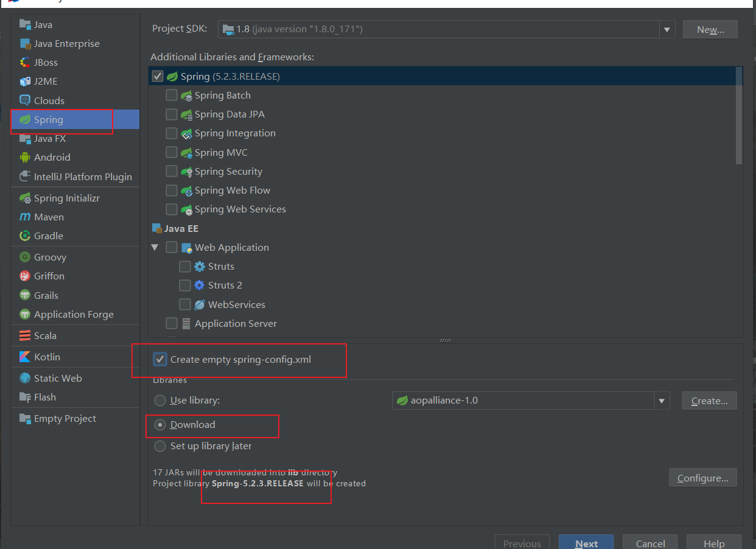The width and height of the screenshot is (756, 549).
Task: Check the Web Application checkbox
Action: pos(172,247)
